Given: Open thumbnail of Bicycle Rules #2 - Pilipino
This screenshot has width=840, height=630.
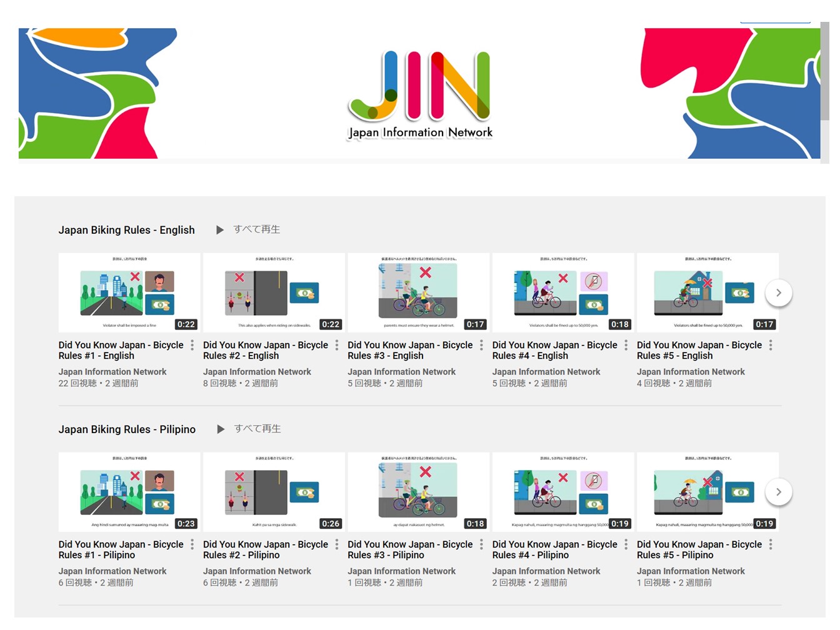Looking at the screenshot, I should coord(274,492).
